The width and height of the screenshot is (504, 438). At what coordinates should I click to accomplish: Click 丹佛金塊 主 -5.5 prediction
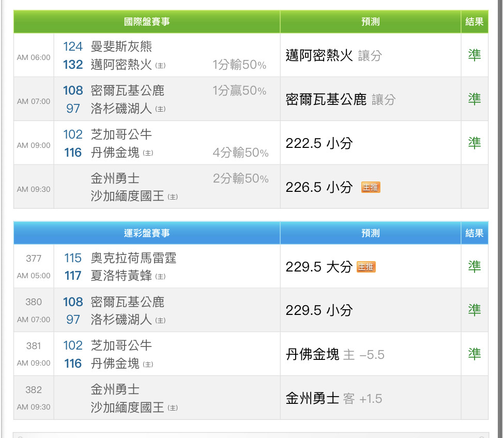coord(335,354)
